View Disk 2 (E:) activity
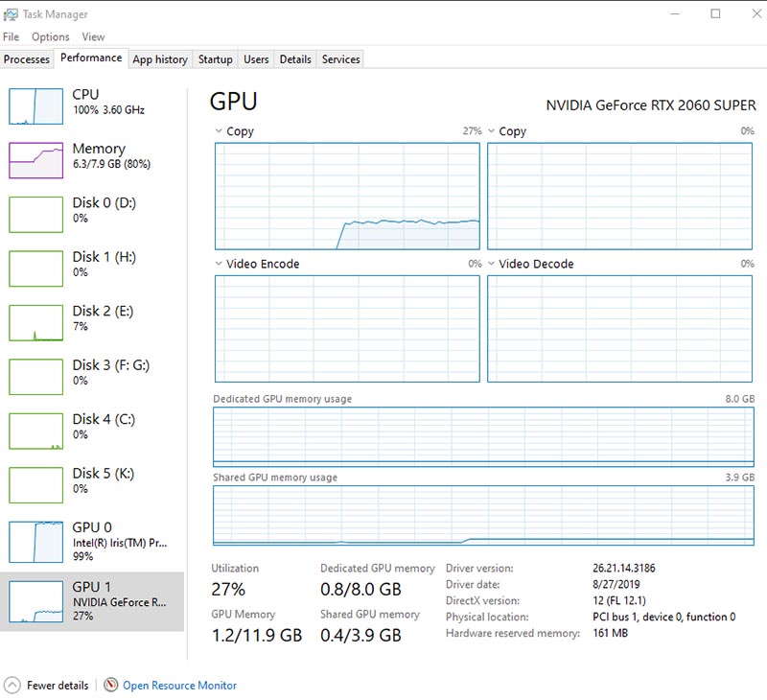Image resolution: width=767 pixels, height=700 pixels. click(93, 323)
